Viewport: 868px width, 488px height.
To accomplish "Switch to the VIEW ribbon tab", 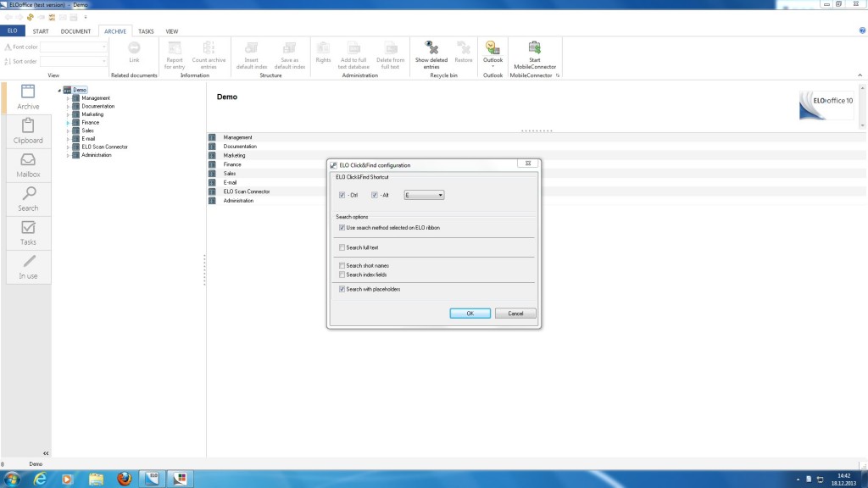I will pyautogui.click(x=172, y=31).
